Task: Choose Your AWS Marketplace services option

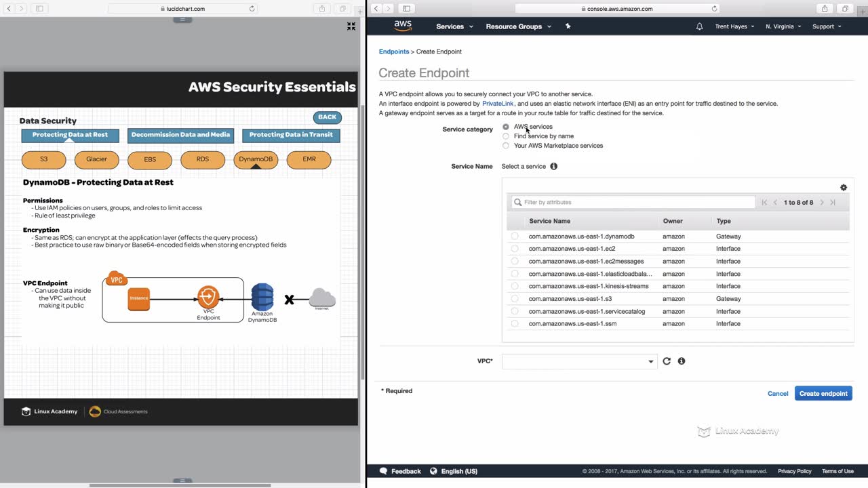Action: point(506,146)
